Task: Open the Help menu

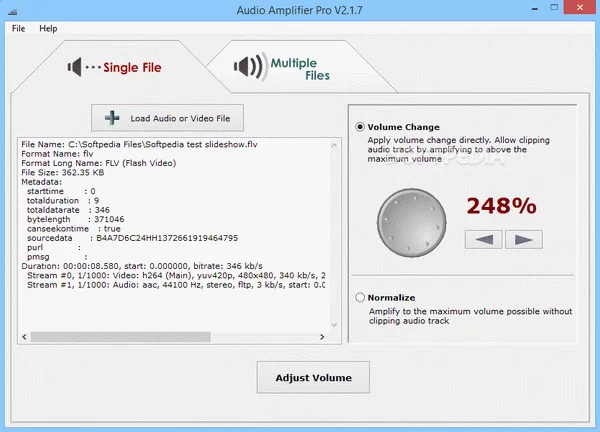Action: [48, 29]
